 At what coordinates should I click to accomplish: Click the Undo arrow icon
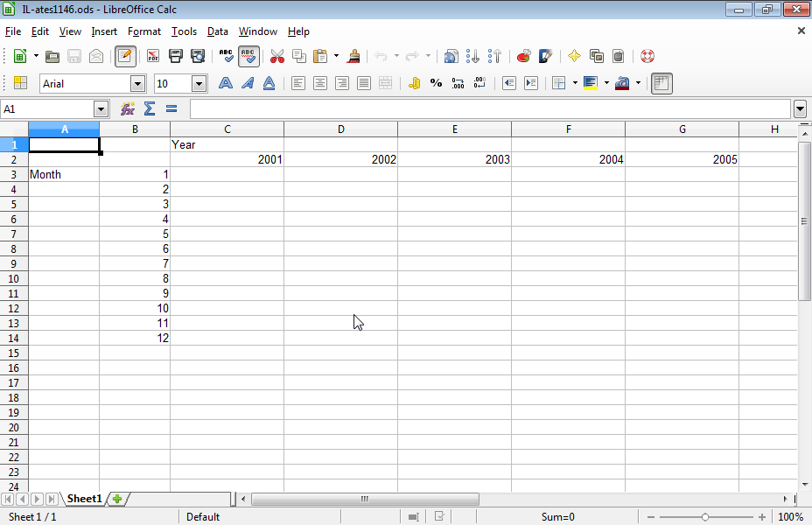(x=381, y=56)
